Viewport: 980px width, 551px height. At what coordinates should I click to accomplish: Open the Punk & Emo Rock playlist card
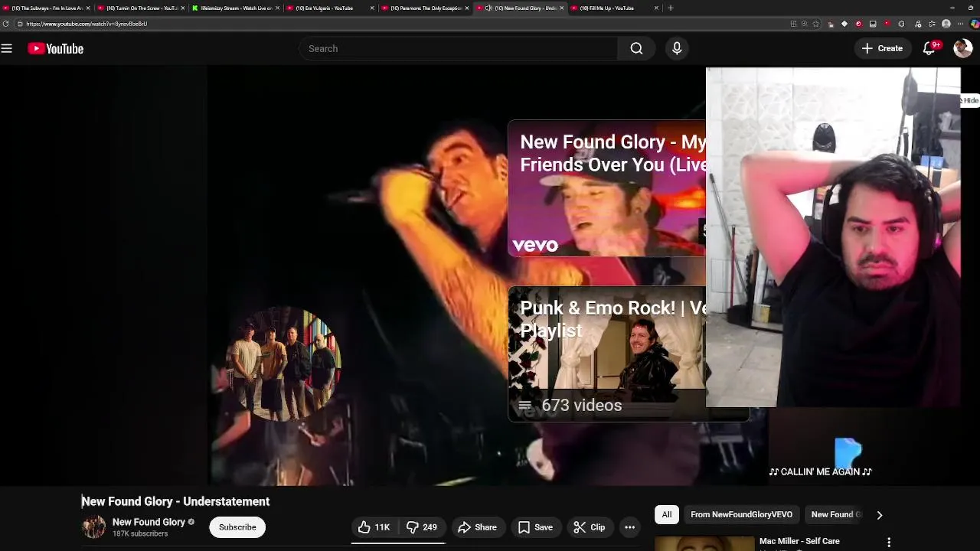(x=607, y=354)
